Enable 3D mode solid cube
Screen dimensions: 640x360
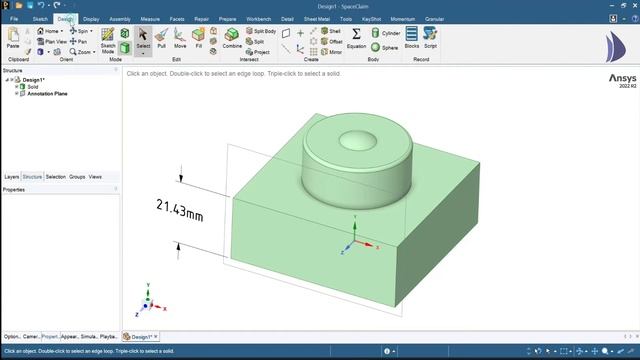(124, 48)
